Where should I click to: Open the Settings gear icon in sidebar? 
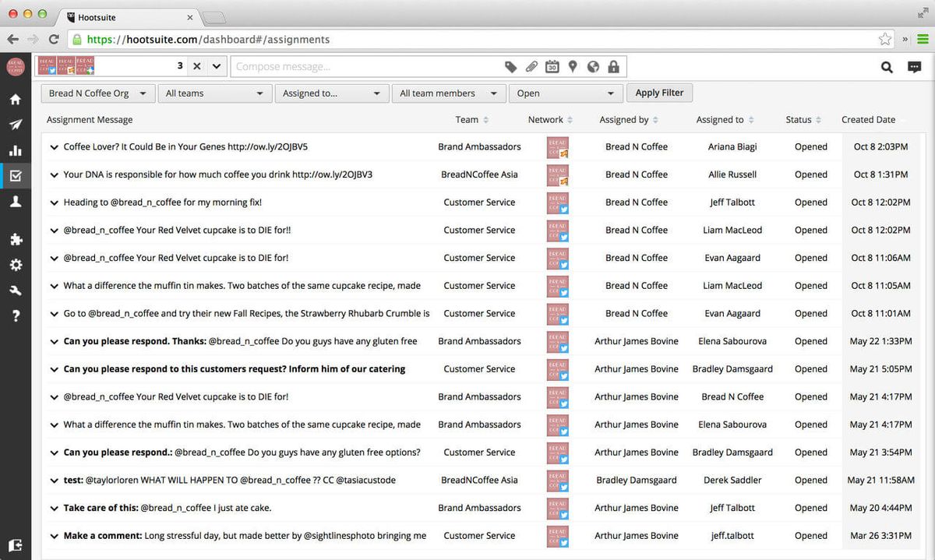point(15,265)
